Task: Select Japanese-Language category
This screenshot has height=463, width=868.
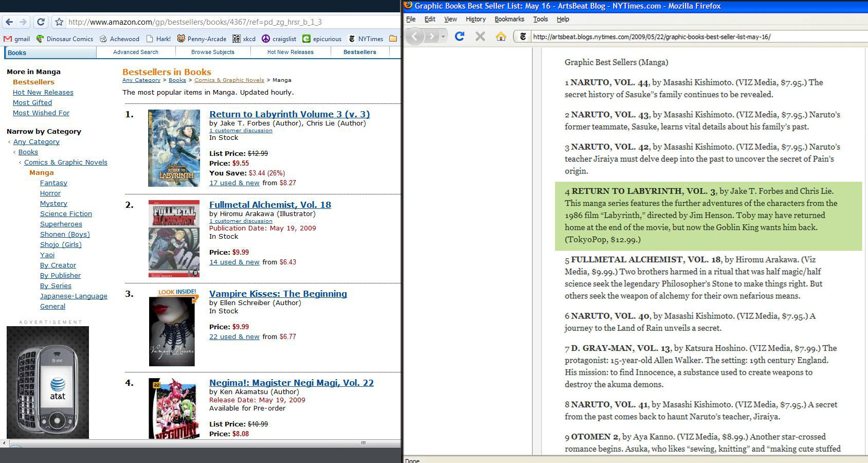Action: tap(74, 296)
